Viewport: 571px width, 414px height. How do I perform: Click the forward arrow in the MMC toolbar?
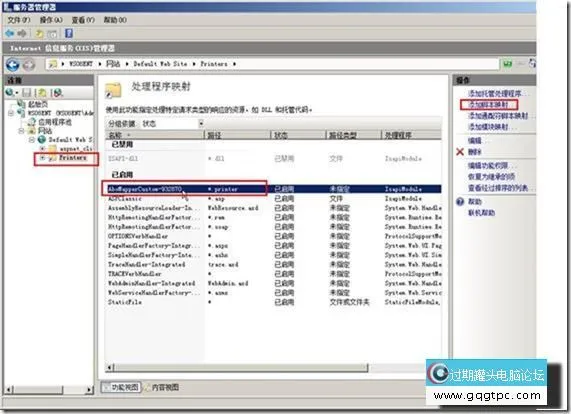click(x=22, y=33)
